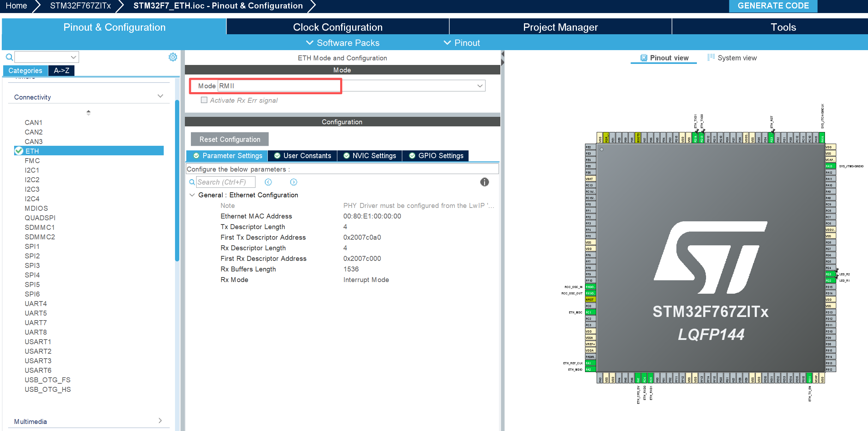Click the Pinout view chip icon

click(644, 58)
